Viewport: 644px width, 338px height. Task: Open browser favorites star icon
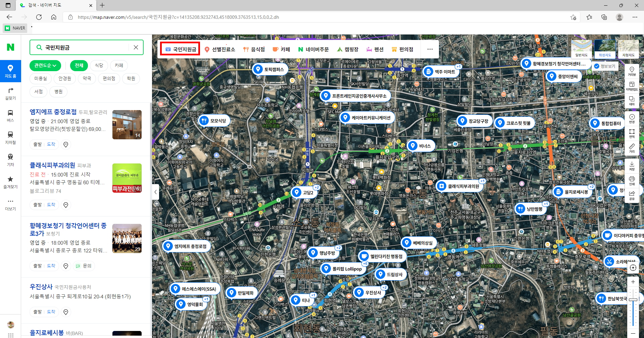[589, 17]
